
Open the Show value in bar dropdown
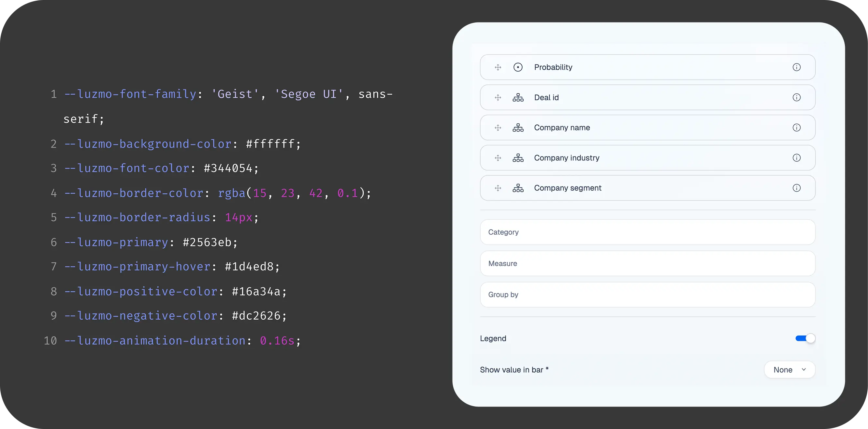[x=789, y=370]
